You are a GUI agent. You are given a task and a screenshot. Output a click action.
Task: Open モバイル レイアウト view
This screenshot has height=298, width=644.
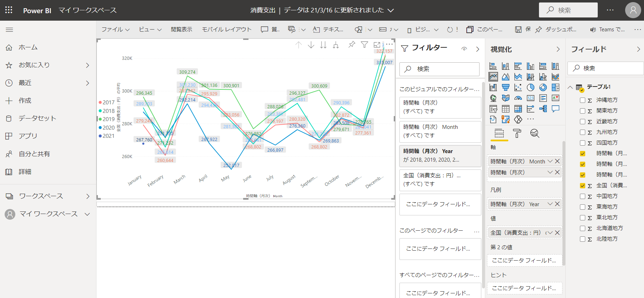[x=227, y=30]
